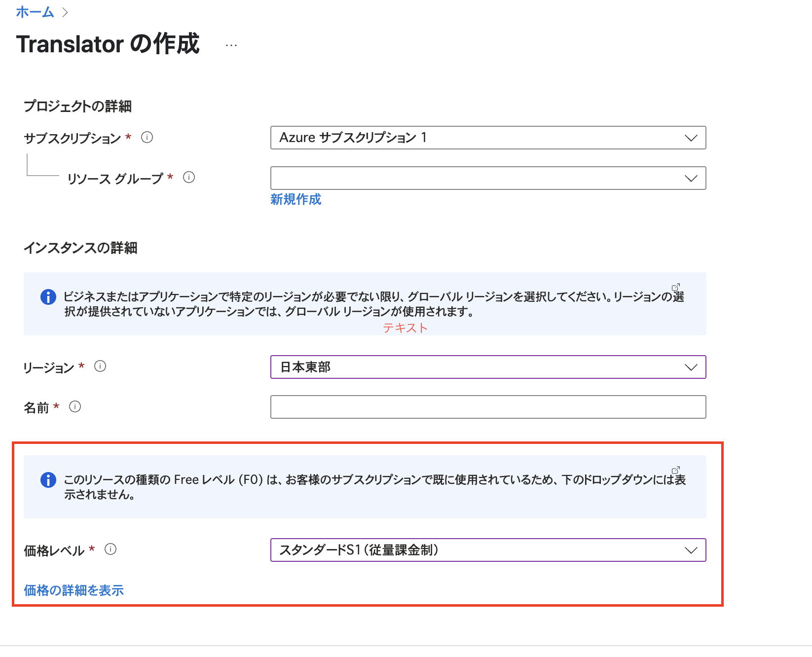The width and height of the screenshot is (812, 657).
Task: Navigate to ホーム via the breadcrumb
Action: click(x=35, y=12)
